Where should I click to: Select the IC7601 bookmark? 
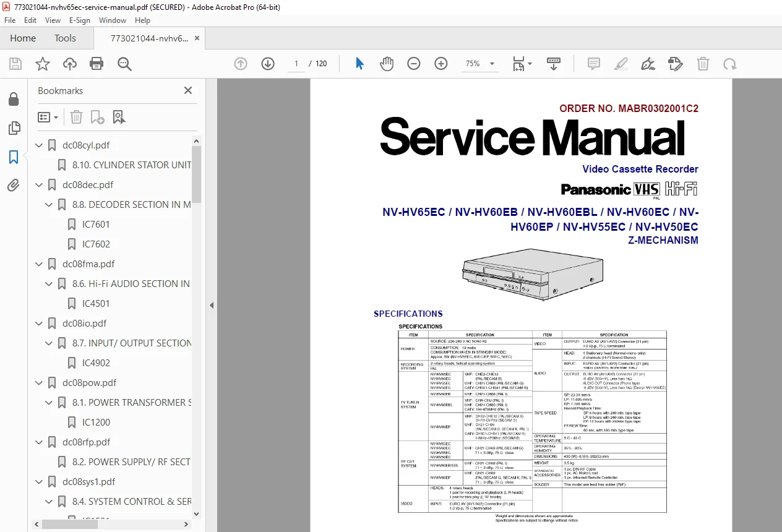point(96,225)
